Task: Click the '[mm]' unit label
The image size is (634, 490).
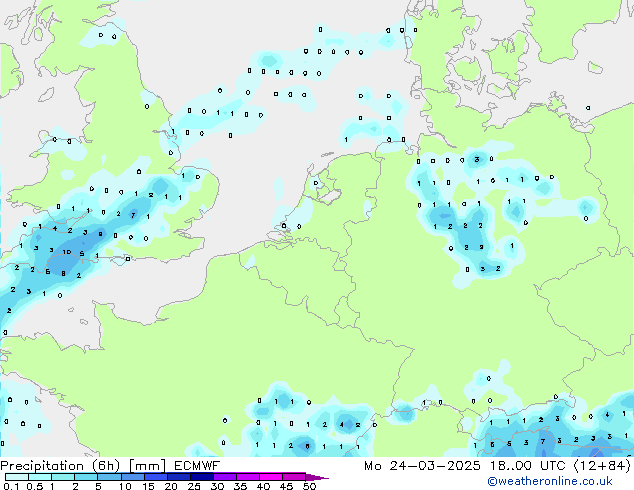Action: click(147, 466)
